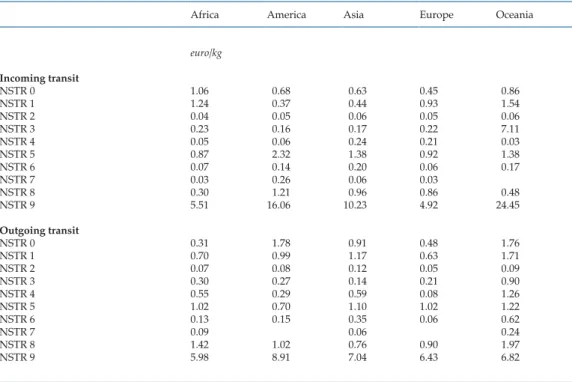This screenshot has height=382, width=572.
Task: Click the Outgoing transit section heading
Action: click(x=39, y=231)
